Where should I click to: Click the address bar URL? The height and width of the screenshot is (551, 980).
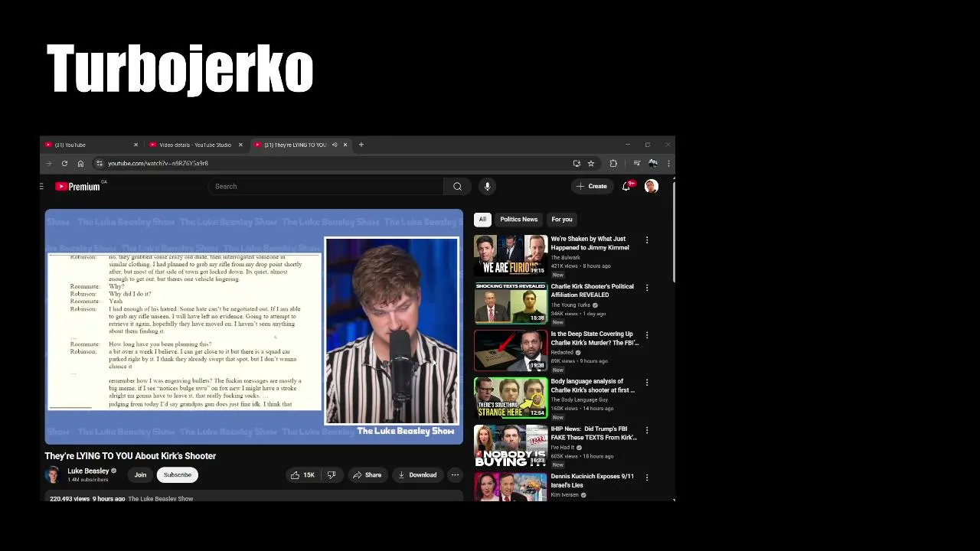click(158, 163)
